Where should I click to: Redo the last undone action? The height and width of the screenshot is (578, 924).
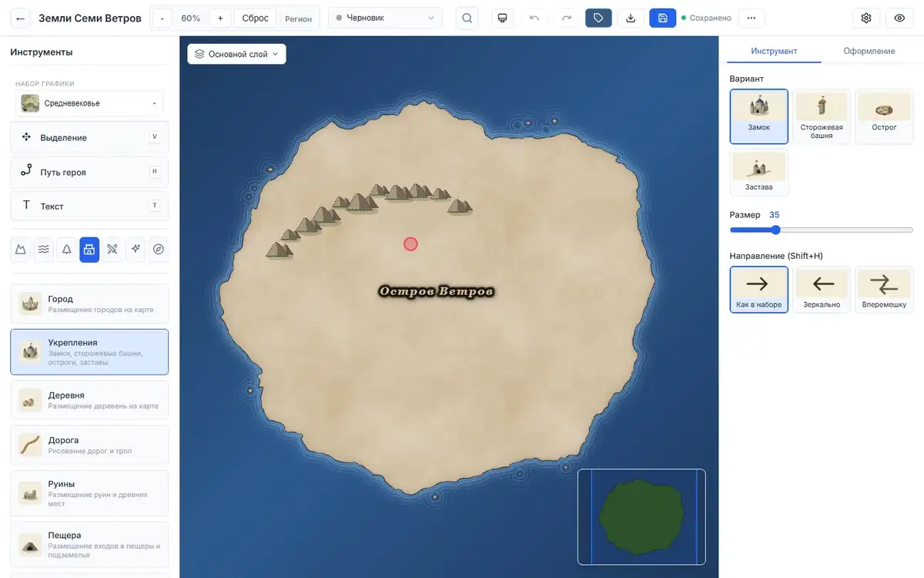click(x=567, y=18)
